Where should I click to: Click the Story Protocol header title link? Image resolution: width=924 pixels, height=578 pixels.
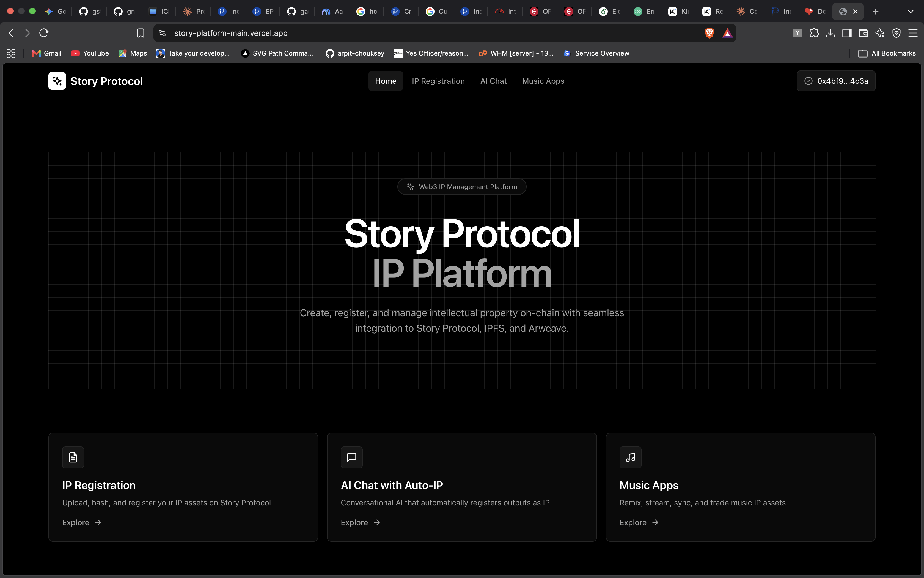(x=106, y=81)
